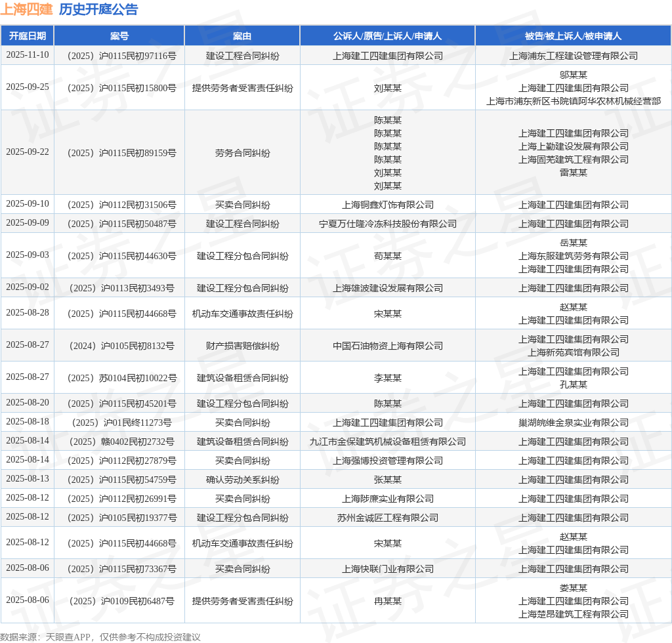Viewport: 672px width, 643px height.
Task: Click the case cause "劳务合同纠纷"
Action: pyautogui.click(x=243, y=153)
